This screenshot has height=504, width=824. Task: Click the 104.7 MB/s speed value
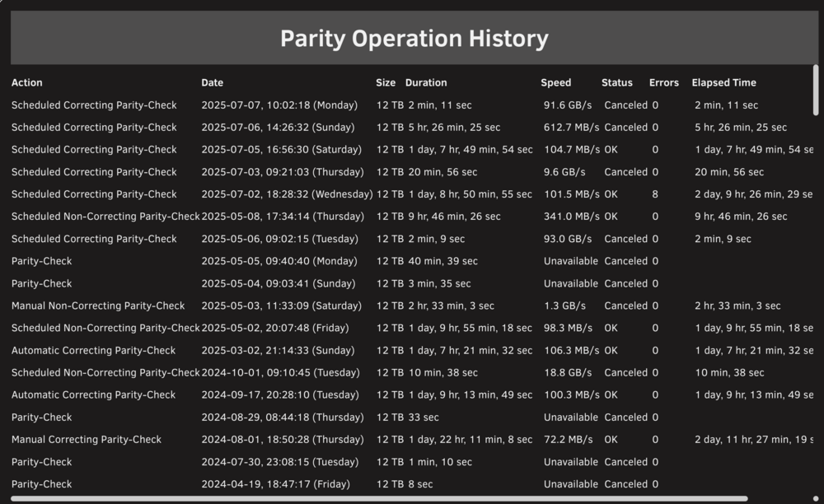572,150
